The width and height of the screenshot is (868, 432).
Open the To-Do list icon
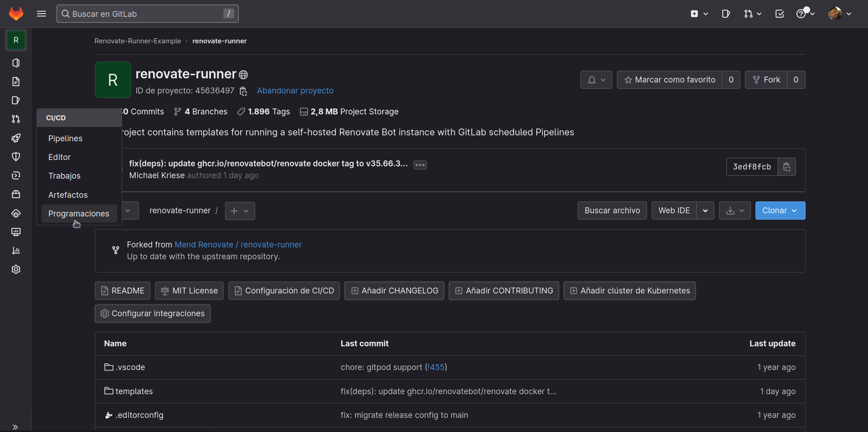[780, 14]
